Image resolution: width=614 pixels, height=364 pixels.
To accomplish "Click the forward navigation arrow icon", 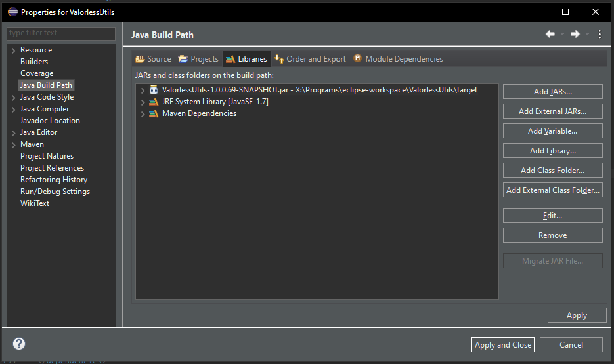I will [575, 34].
